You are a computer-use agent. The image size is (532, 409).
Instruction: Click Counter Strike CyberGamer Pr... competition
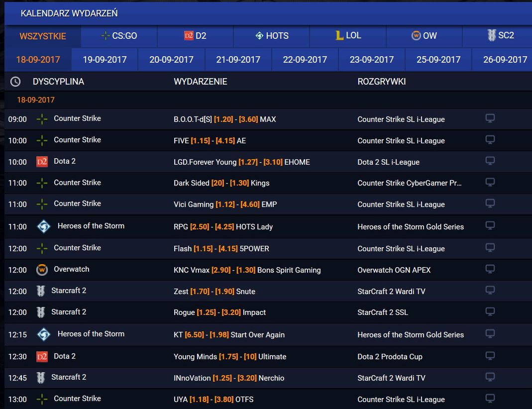[410, 183]
